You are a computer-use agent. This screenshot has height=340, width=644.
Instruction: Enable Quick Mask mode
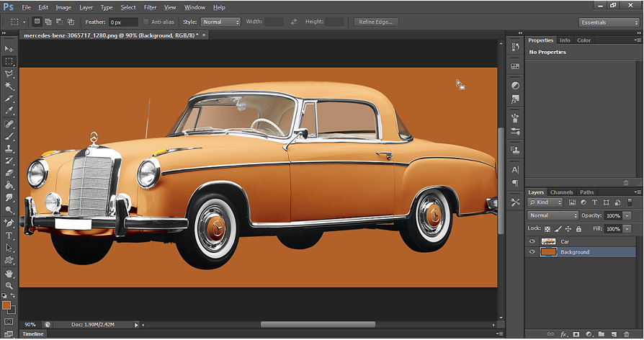coord(9,321)
